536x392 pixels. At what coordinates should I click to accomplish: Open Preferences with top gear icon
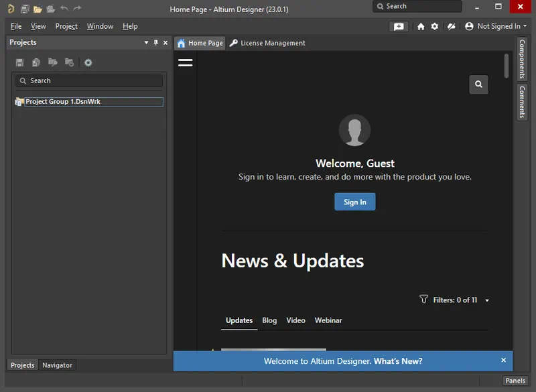(434, 26)
